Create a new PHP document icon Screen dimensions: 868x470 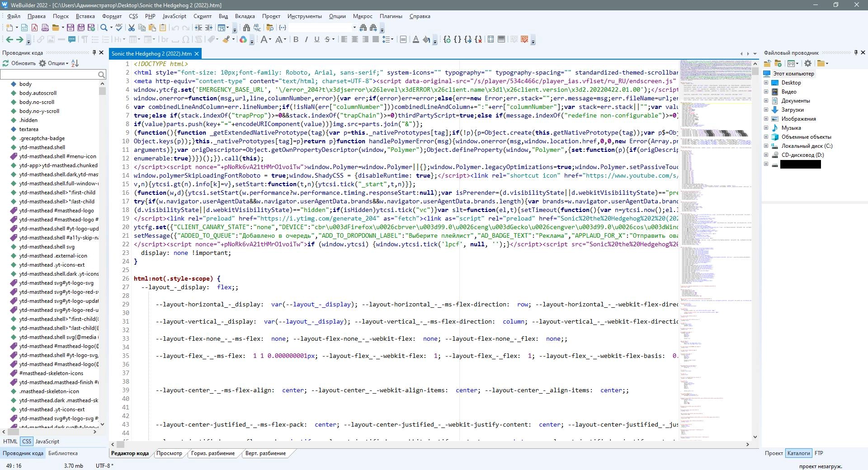click(45, 28)
